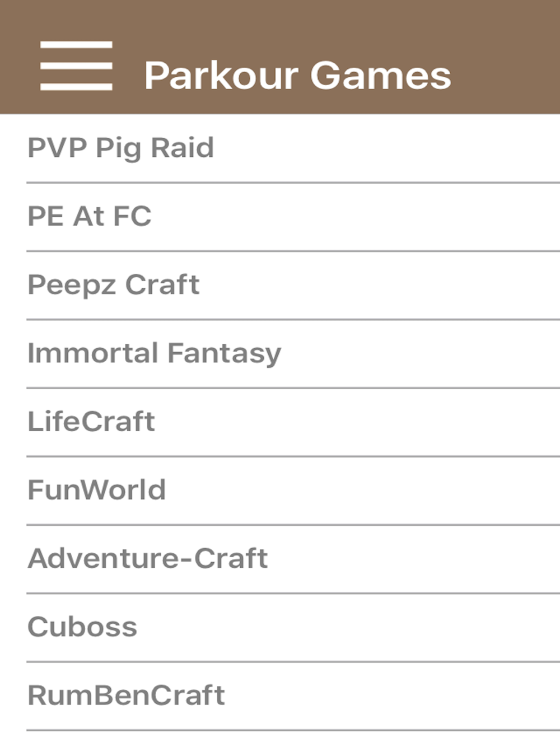Image resolution: width=560 pixels, height=747 pixels.
Task: Select the PVP Pig Raid entry
Action: point(280,148)
